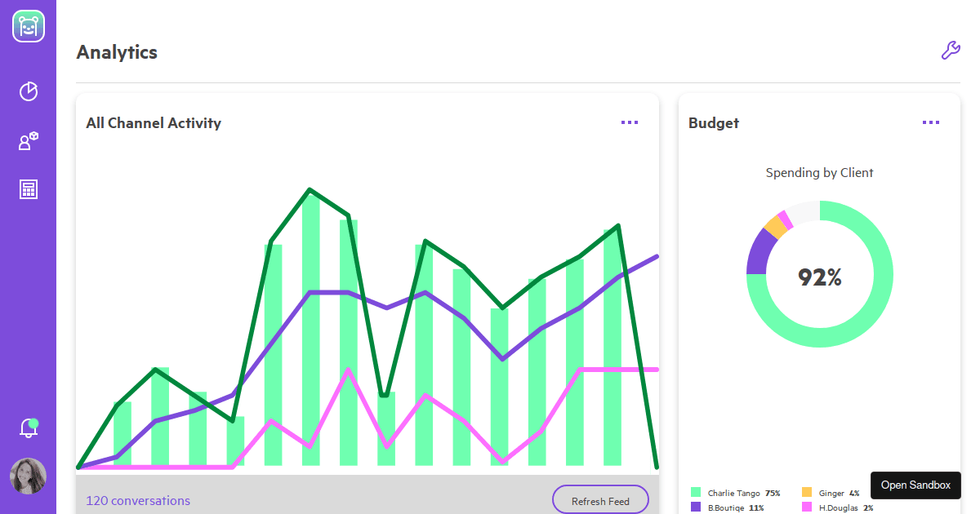
Task: Open the wrench settings icon
Action: click(951, 51)
